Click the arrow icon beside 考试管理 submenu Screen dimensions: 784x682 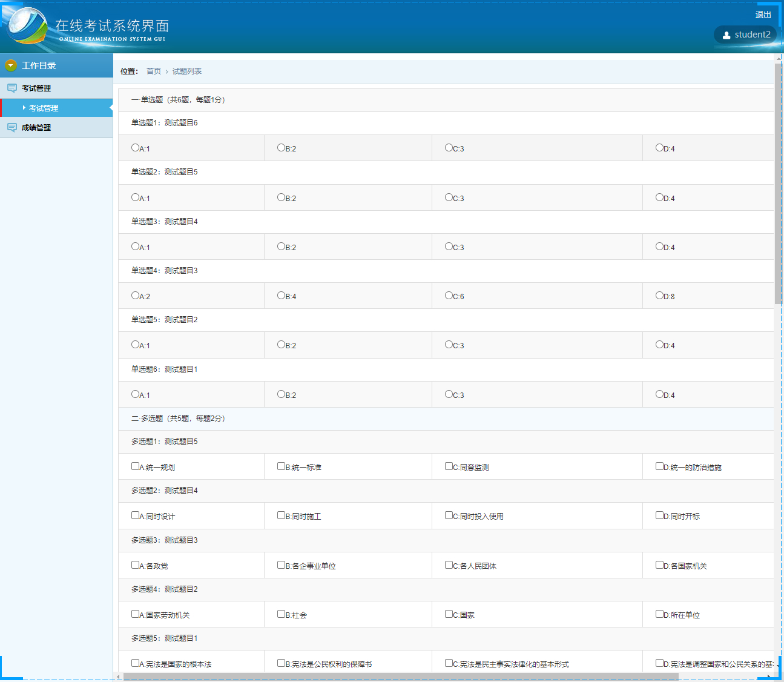coord(25,108)
